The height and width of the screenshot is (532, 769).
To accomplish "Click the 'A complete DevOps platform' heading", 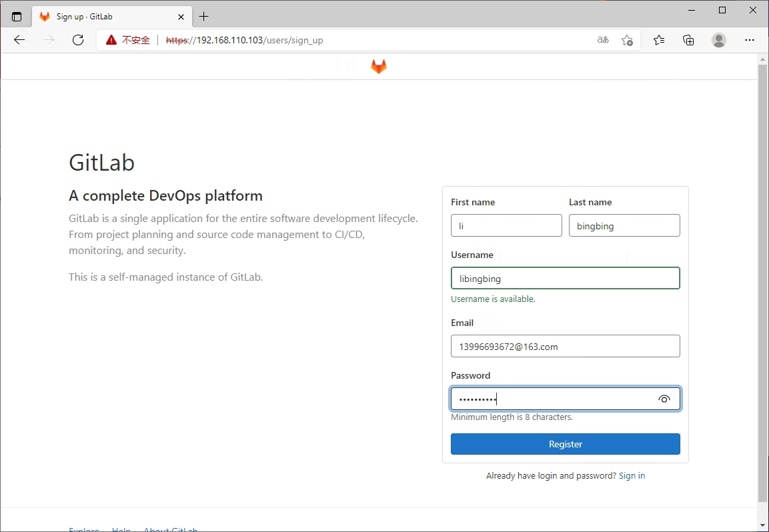I will point(166,195).
